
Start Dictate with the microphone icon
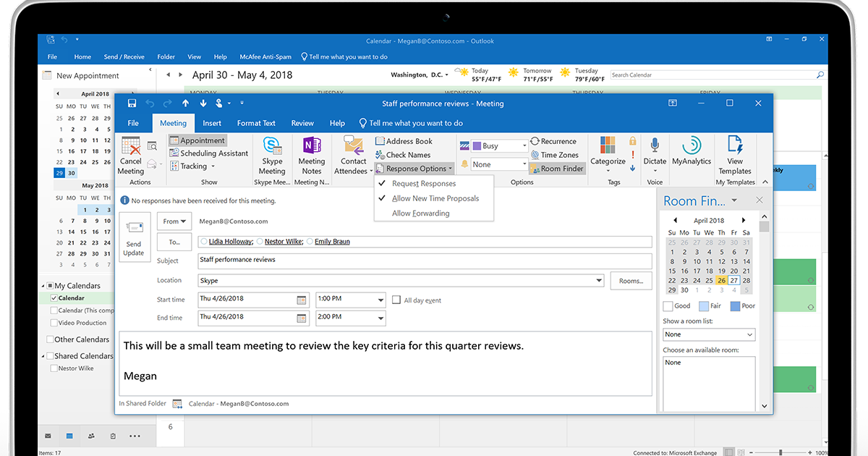(x=655, y=145)
